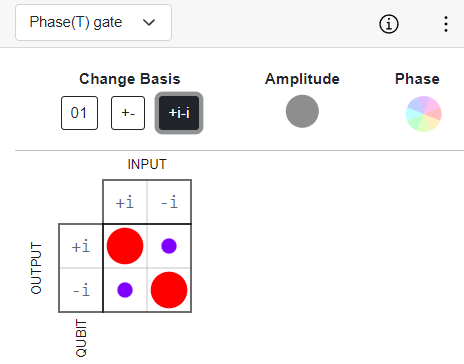This screenshot has width=464, height=364.
Task: Open the Phase(T) gate dropdown
Action: pyautogui.click(x=93, y=23)
